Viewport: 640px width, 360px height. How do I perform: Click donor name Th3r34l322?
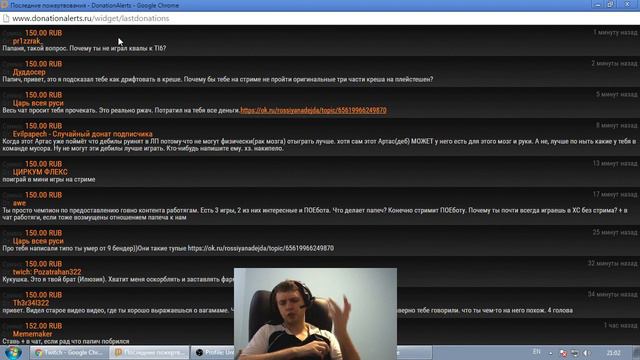pyautogui.click(x=31, y=303)
